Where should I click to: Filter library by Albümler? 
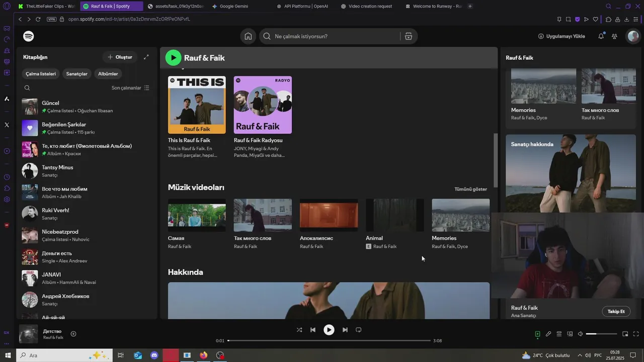[x=108, y=73]
